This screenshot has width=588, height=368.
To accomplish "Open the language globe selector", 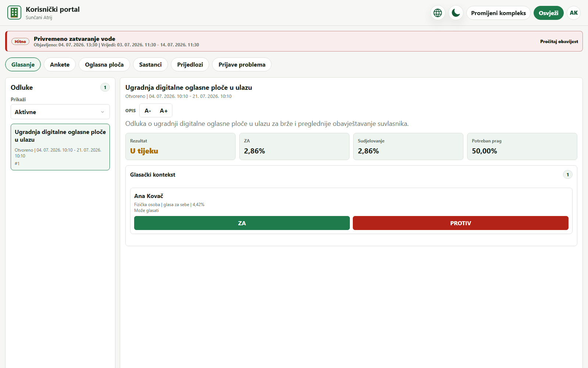I will (438, 13).
